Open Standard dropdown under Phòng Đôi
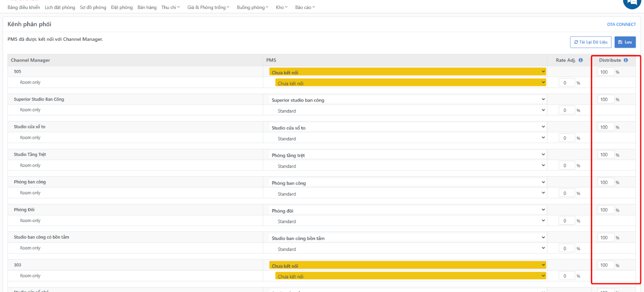 [x=411, y=221]
